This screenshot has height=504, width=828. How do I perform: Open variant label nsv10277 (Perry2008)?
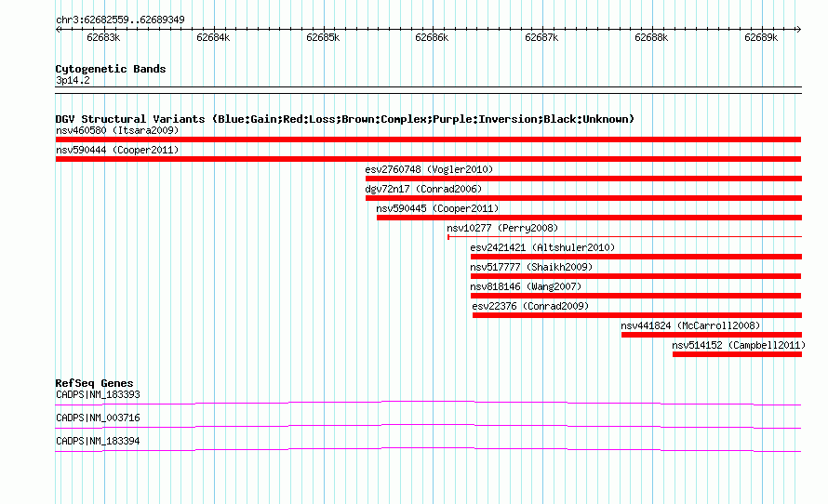click(x=502, y=228)
